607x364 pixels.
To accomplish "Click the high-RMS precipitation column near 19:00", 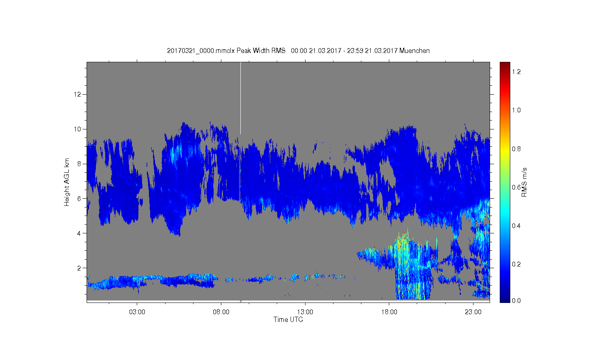I will 412,265.
